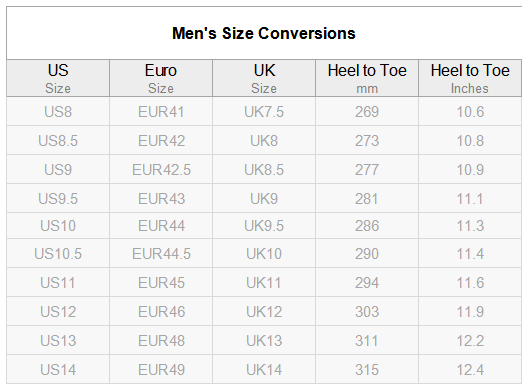The image size is (528, 387).
Task: Click the Heel to Toe mm header
Action: [x=367, y=78]
